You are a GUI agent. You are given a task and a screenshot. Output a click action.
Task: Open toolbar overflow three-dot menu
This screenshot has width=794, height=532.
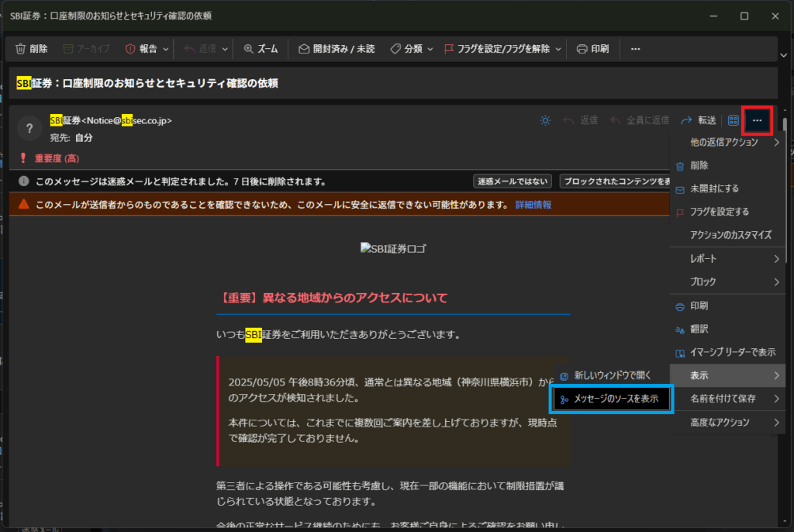point(636,49)
